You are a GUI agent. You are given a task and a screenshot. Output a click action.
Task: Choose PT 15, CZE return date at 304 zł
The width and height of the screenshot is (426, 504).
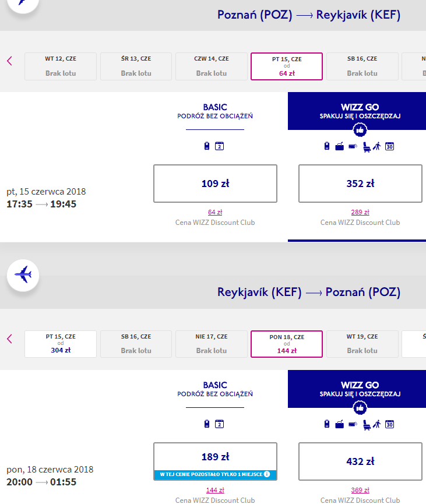click(x=61, y=344)
